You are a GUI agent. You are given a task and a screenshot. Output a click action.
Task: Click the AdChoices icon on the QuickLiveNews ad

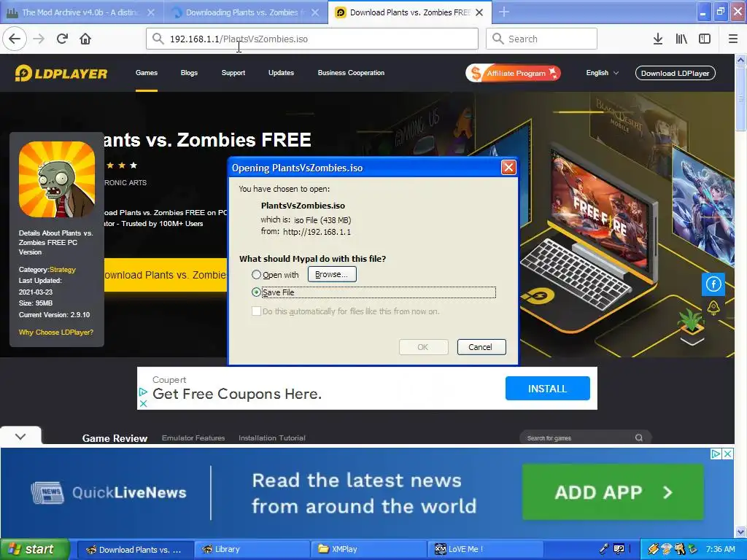[x=716, y=454]
